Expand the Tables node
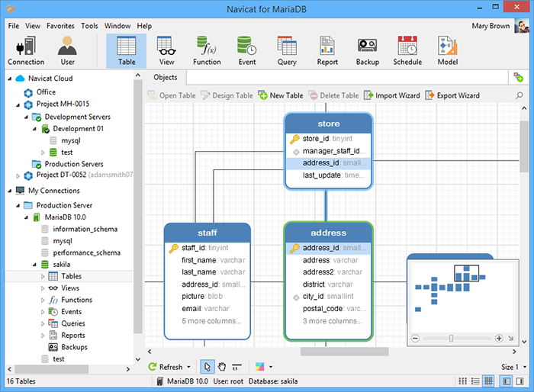 pos(43,277)
